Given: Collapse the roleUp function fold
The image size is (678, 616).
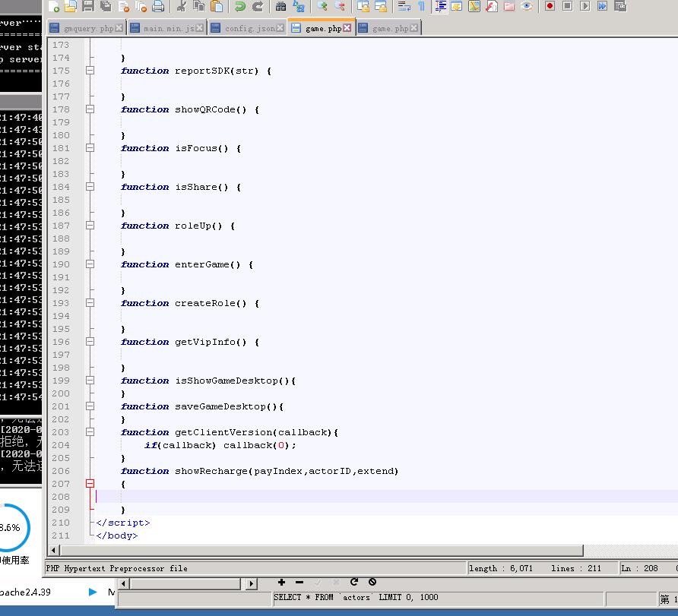Looking at the screenshot, I should tap(90, 225).
